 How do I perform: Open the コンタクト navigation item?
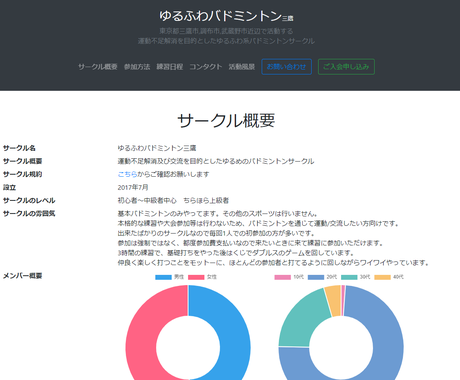206,67
